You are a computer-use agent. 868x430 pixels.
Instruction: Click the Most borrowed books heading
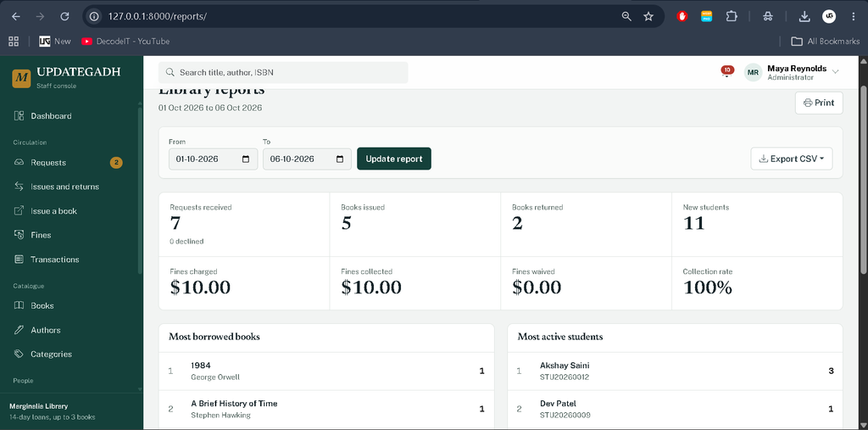214,337
